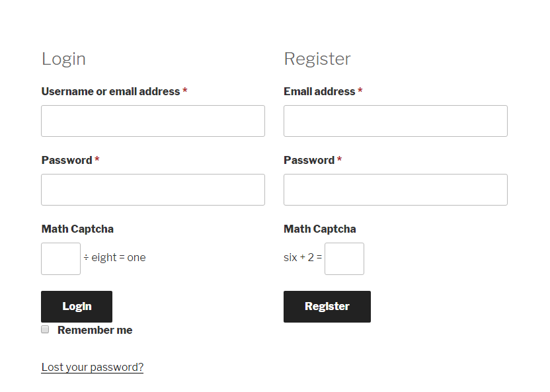Click the Login Math Captcha answer box
This screenshot has height=392, width=550.
[x=60, y=258]
